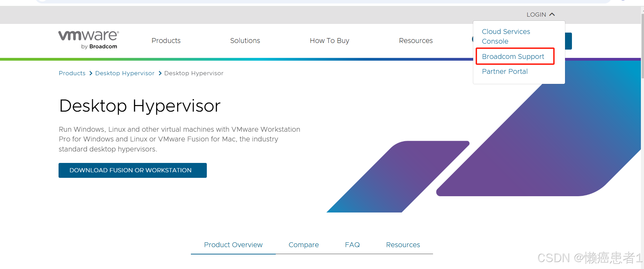
Task: Click Download Fusion or Workstation button
Action: coord(133,170)
